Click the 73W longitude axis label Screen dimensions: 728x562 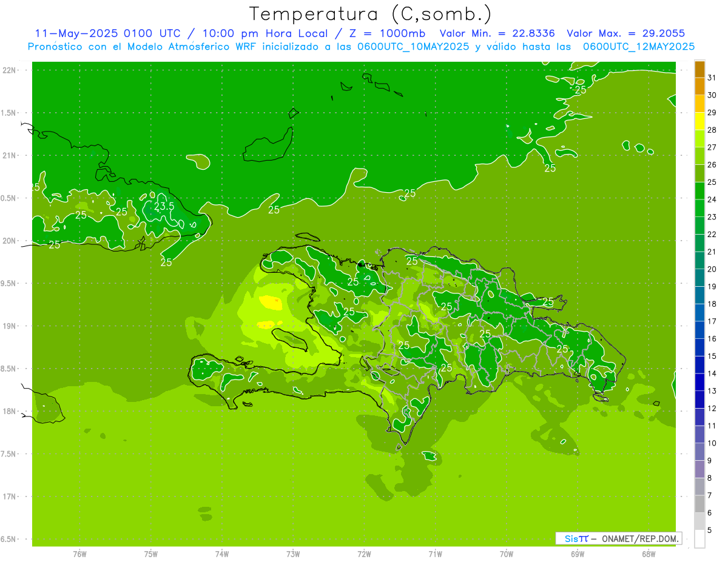point(293,554)
